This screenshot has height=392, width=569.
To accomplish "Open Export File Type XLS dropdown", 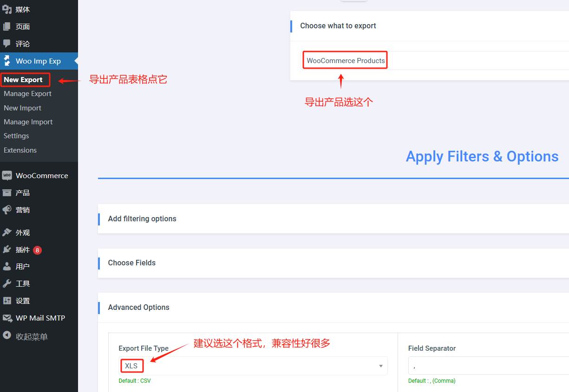I will tap(253, 366).
